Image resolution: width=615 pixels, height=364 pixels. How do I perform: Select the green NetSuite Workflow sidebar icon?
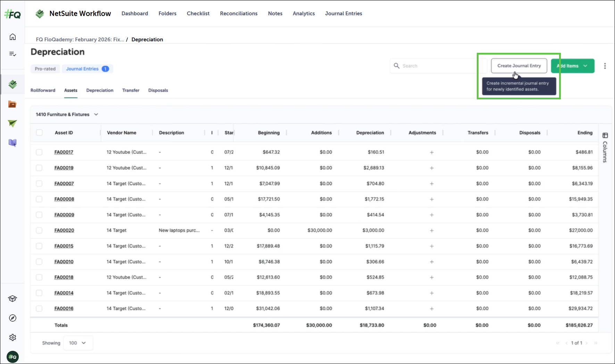pos(13,84)
